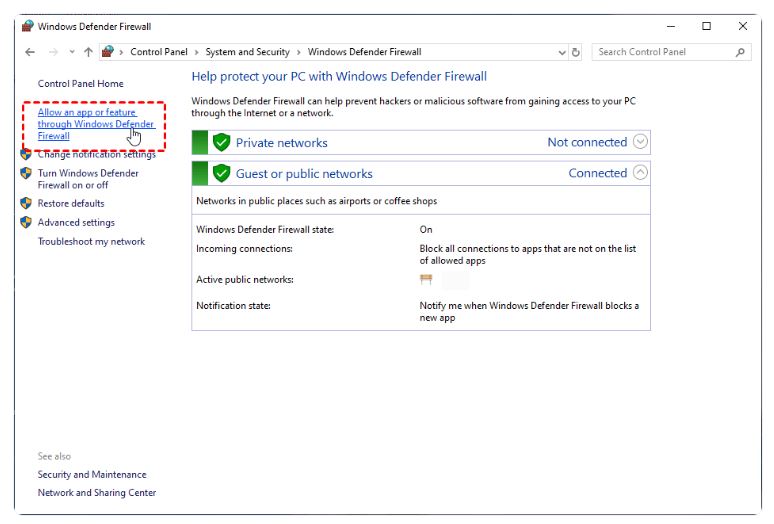The width and height of the screenshot is (774, 524).
Task: Click the Not connected status text
Action: pyautogui.click(x=587, y=142)
